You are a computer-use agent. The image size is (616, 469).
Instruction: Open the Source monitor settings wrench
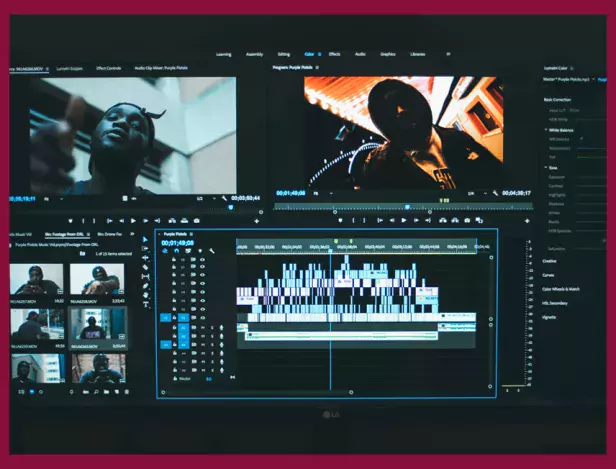224,198
